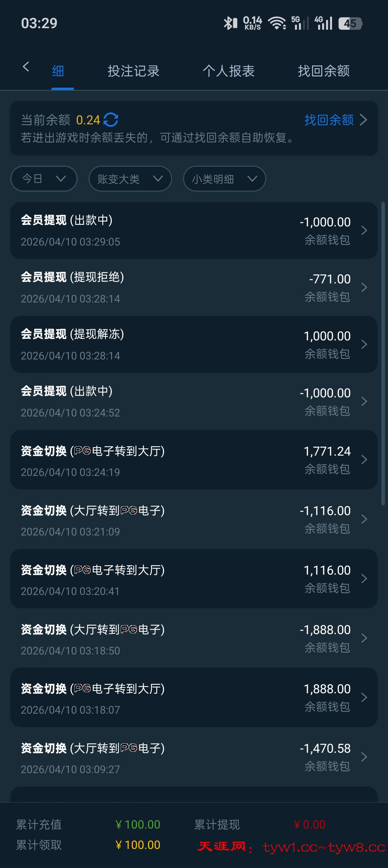The height and width of the screenshot is (868, 388).
Task: Switch to the 投注记录 tab
Action: click(x=133, y=71)
